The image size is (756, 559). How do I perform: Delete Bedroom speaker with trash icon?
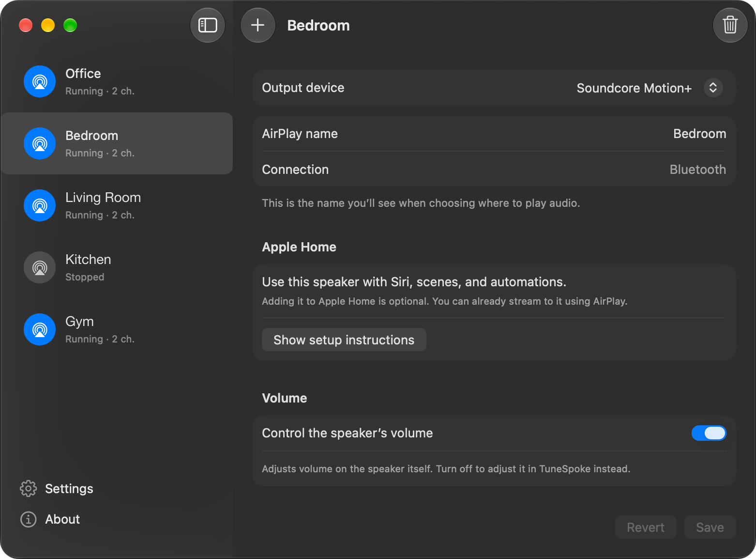click(x=730, y=25)
